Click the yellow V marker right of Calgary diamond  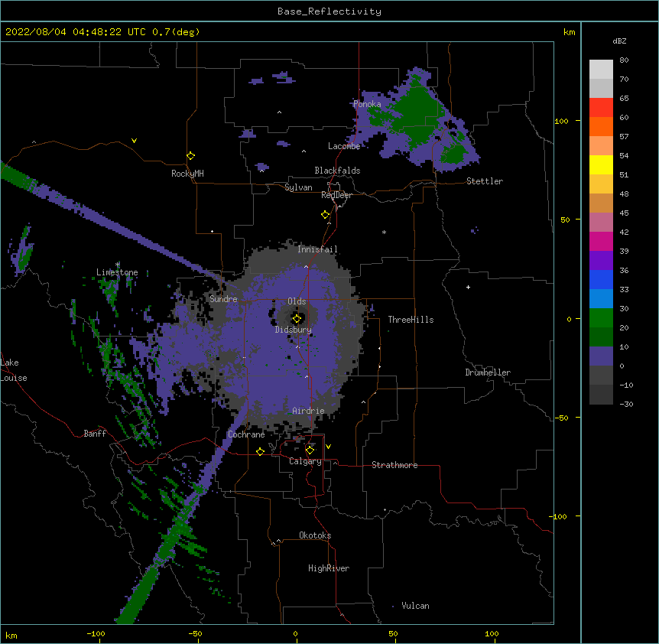328,447
